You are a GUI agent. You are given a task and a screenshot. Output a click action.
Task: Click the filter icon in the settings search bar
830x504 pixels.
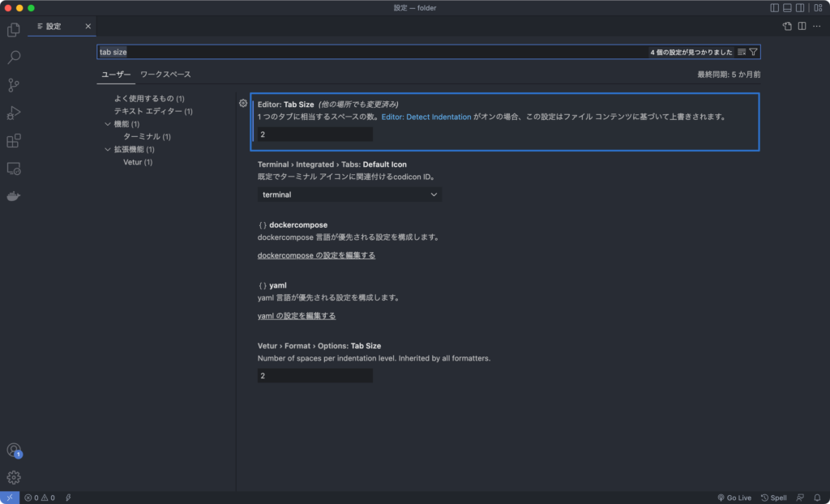pyautogui.click(x=754, y=51)
